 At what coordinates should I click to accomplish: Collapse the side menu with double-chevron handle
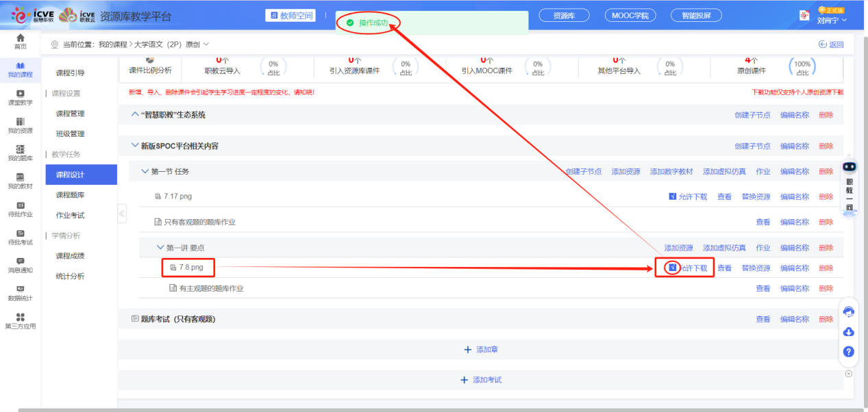(122, 214)
